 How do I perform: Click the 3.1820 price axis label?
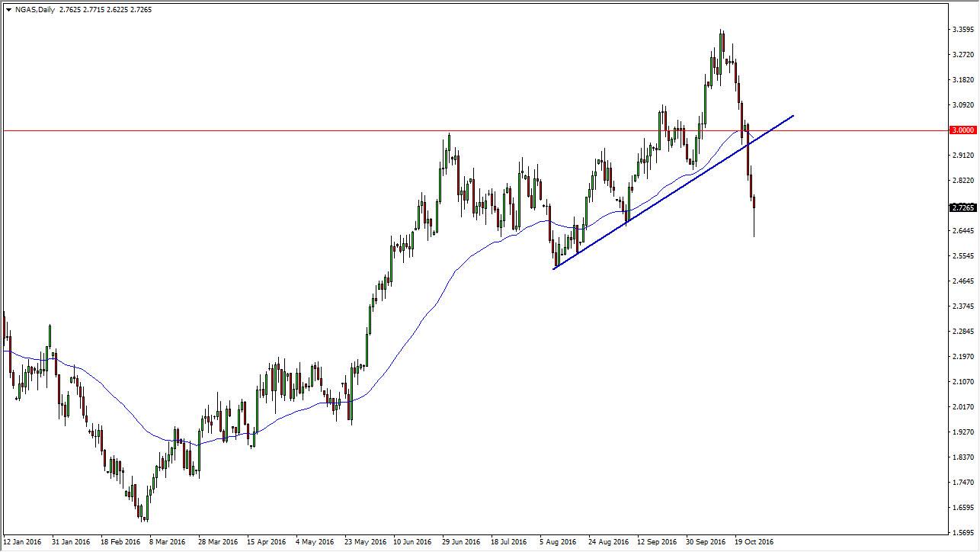(x=964, y=80)
